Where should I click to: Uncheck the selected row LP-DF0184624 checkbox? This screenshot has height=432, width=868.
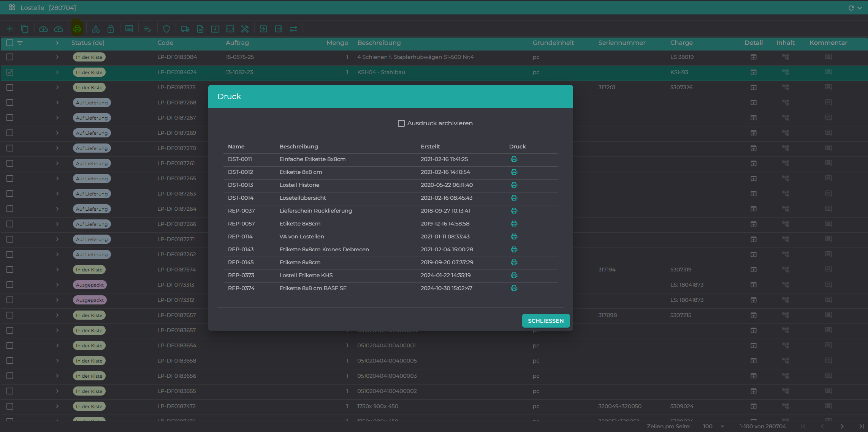(10, 72)
